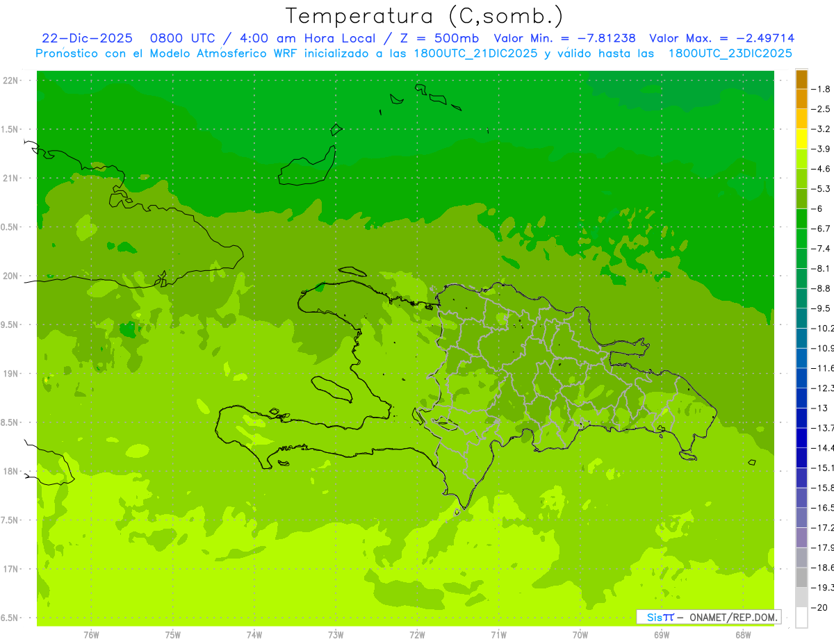The width and height of the screenshot is (834, 644).
Task: Click the '-2.5' colorbar label
Action: 821,109
